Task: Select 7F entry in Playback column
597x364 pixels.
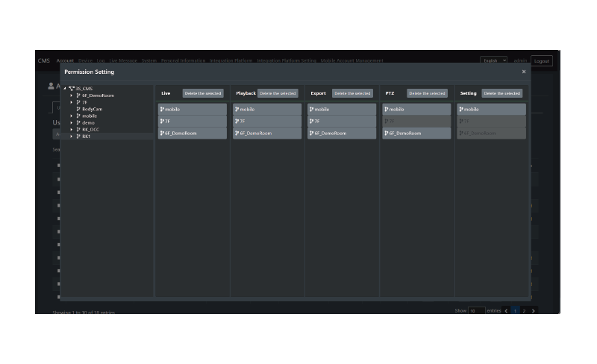Action: (x=267, y=121)
